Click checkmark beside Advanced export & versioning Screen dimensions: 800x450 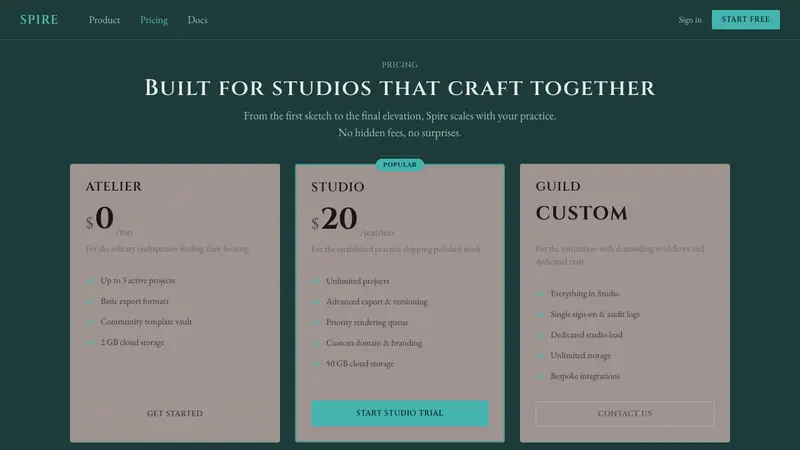316,302
